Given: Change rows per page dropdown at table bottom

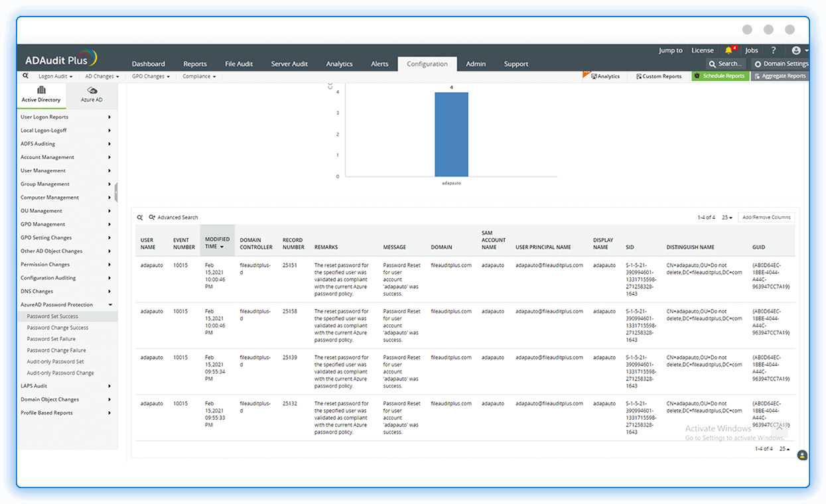Looking at the screenshot, I should (784, 449).
